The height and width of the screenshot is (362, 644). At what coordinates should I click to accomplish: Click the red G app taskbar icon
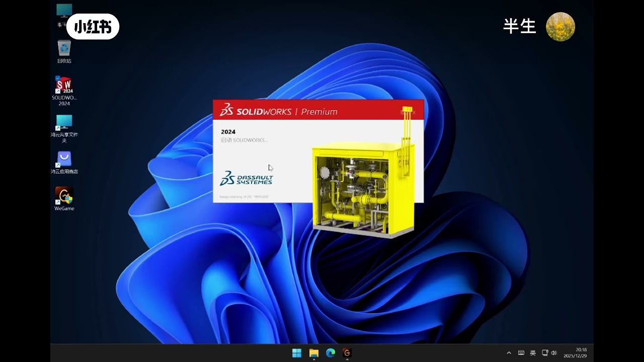[x=347, y=353]
